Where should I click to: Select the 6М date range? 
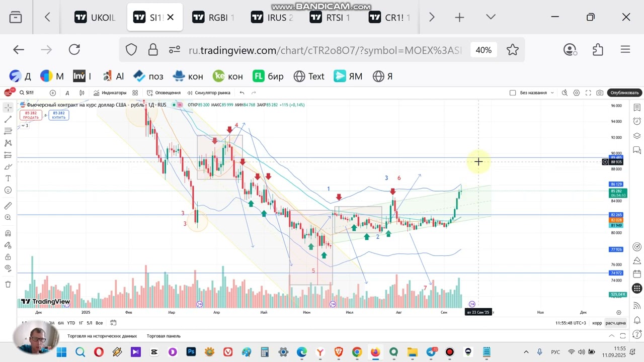coord(60,323)
